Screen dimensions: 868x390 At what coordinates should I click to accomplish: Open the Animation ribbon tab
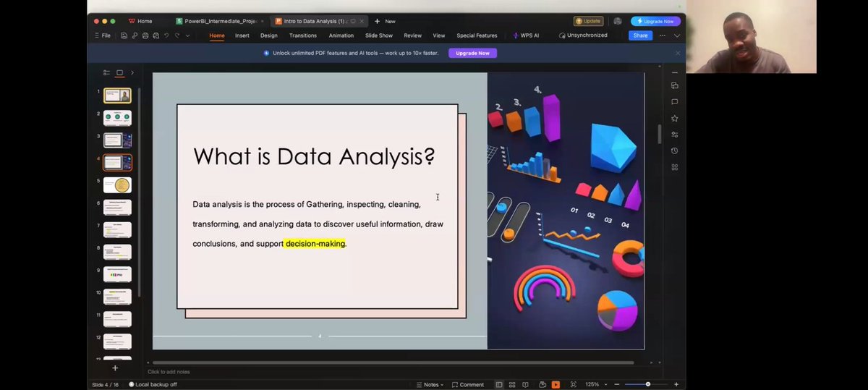click(341, 35)
